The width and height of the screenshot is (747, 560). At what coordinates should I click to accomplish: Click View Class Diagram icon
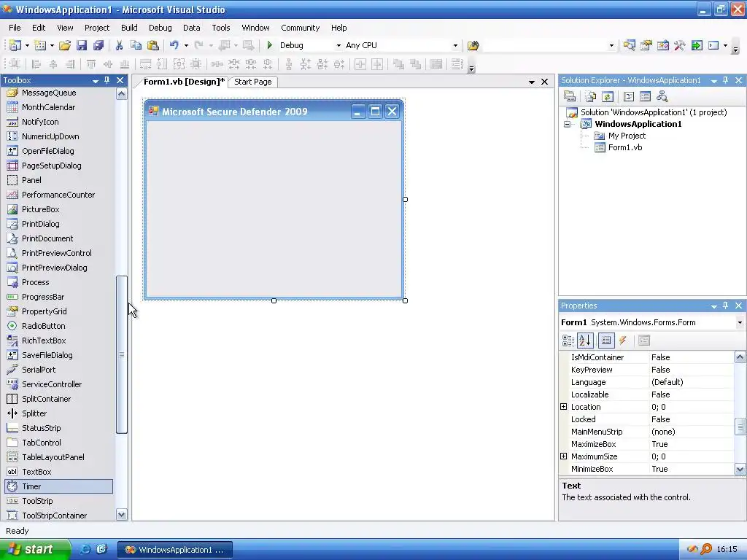click(x=662, y=97)
